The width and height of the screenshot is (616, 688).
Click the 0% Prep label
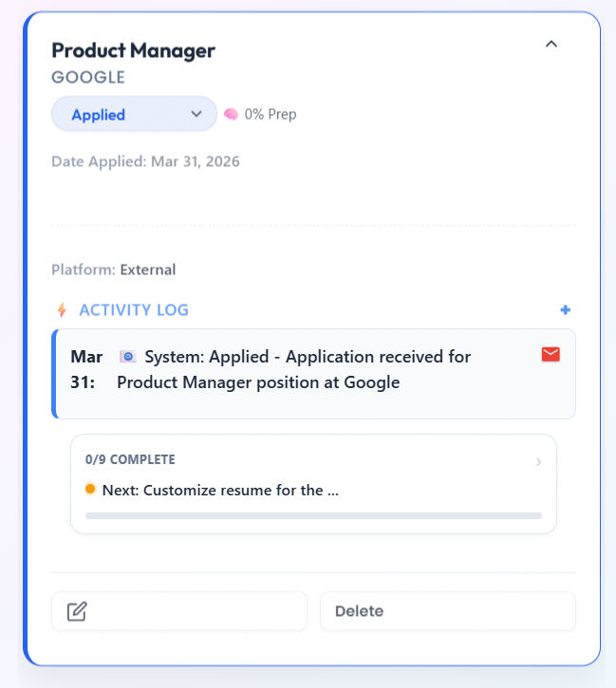pos(271,114)
